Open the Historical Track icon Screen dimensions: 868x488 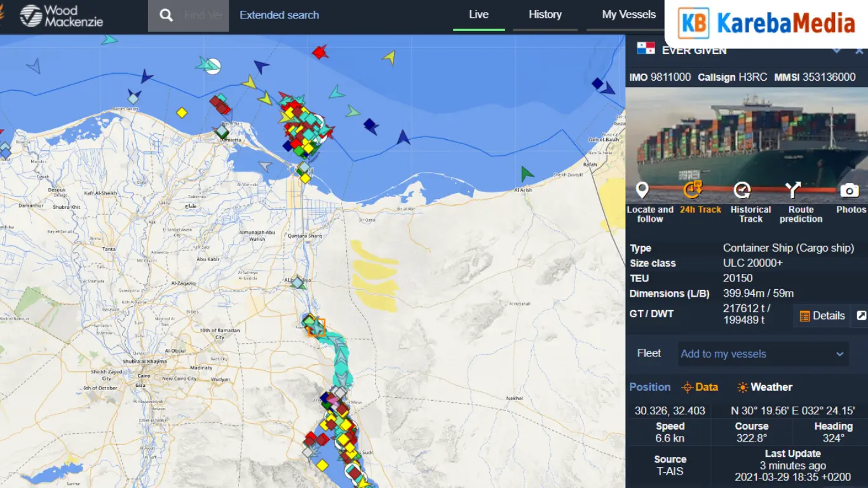click(742, 190)
